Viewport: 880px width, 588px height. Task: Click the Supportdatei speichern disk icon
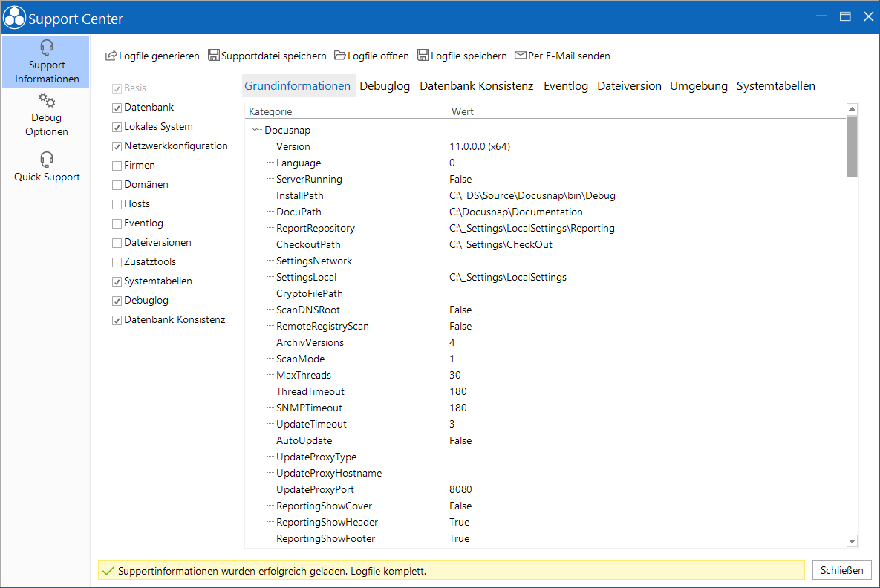[x=214, y=55]
